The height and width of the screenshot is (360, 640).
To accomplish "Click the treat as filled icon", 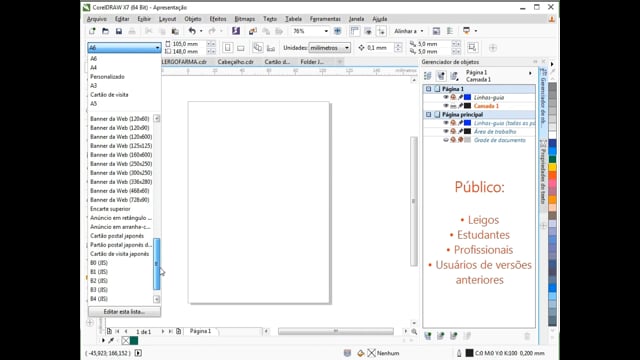I will (x=472, y=47).
